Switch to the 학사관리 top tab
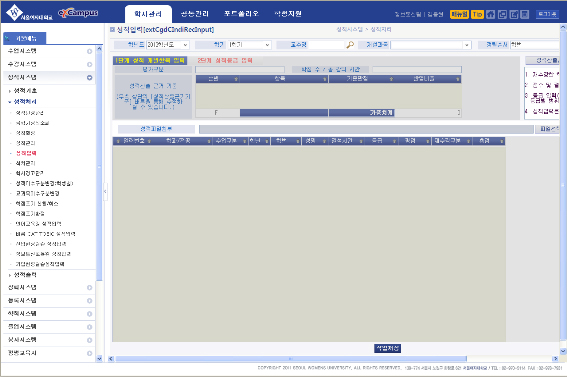The width and height of the screenshot is (567, 381). point(148,14)
